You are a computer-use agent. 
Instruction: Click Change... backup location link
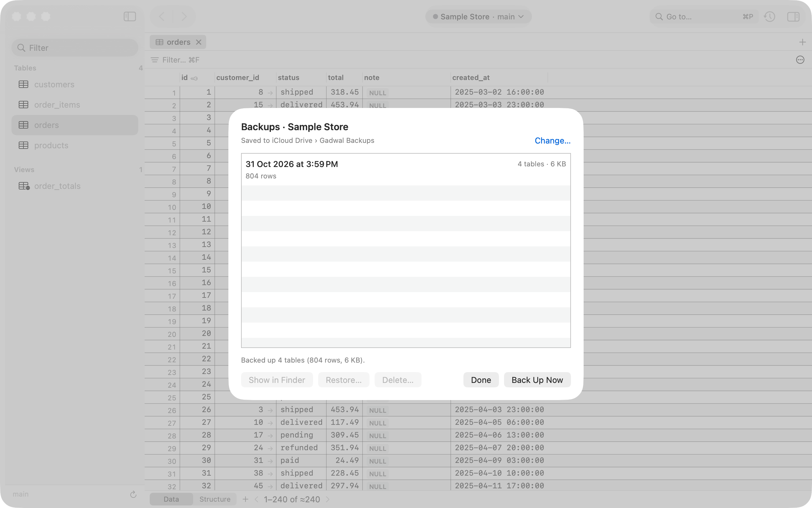tap(552, 140)
